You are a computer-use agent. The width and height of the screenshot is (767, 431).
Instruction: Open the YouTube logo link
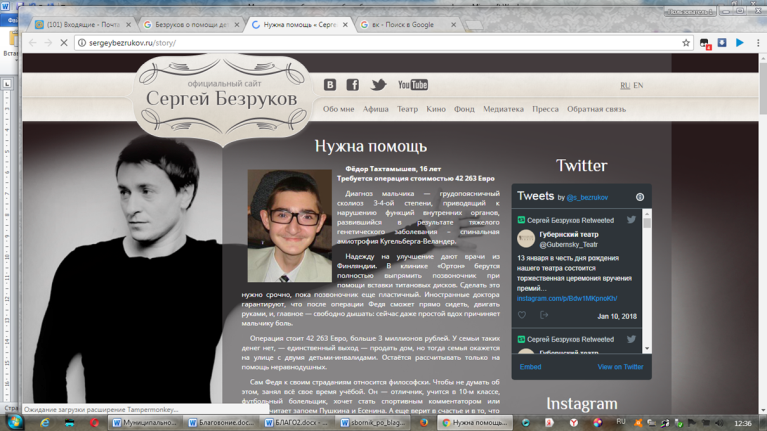[x=413, y=85]
